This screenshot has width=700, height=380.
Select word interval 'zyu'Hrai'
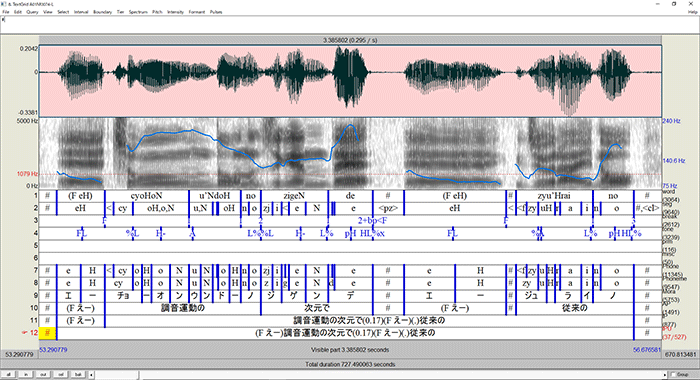click(554, 196)
